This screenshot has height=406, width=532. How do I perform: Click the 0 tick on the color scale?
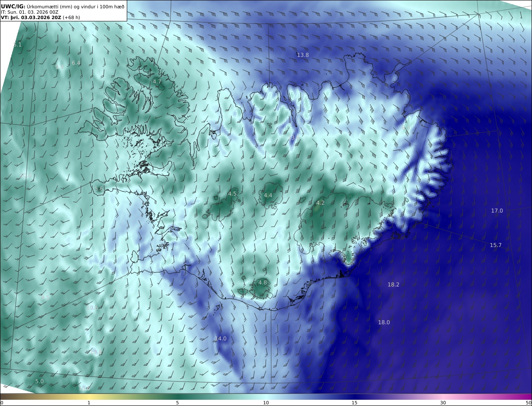pos(2,403)
